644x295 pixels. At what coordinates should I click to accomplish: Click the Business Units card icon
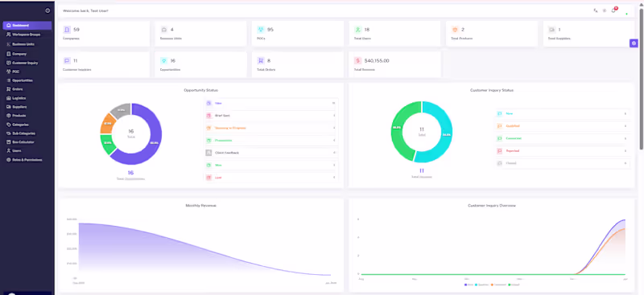[164, 30]
